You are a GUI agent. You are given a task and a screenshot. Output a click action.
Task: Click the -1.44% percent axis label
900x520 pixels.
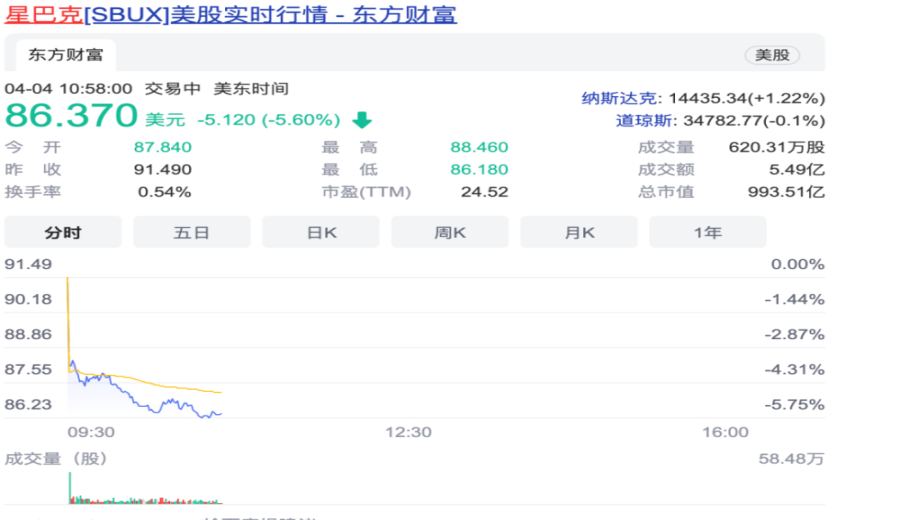pos(794,299)
